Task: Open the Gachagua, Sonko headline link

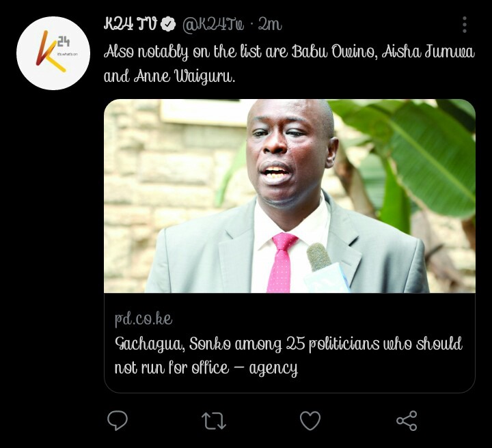Action: tap(288, 356)
